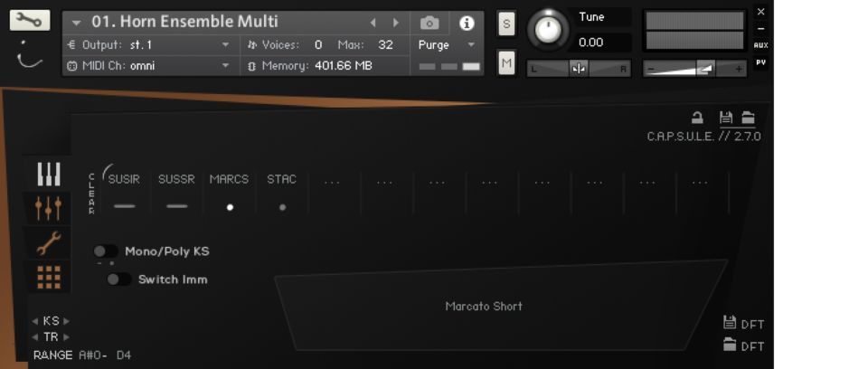868x369 pixels.
Task: Select the piano keys page icon
Action: pos(49,175)
